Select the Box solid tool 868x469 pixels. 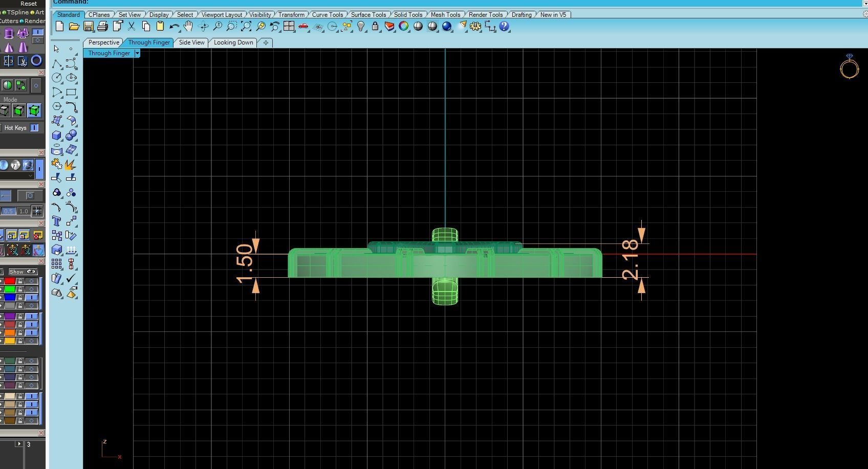pyautogui.click(x=57, y=135)
